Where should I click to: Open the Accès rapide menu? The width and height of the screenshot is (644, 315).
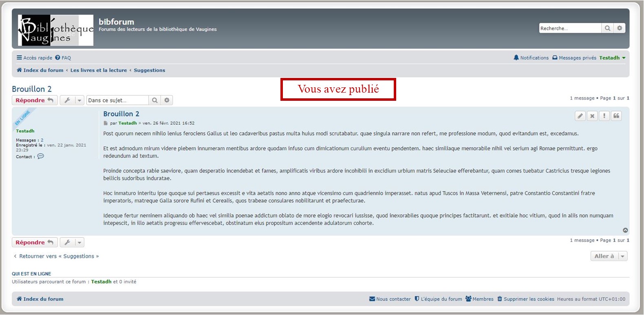pyautogui.click(x=34, y=58)
